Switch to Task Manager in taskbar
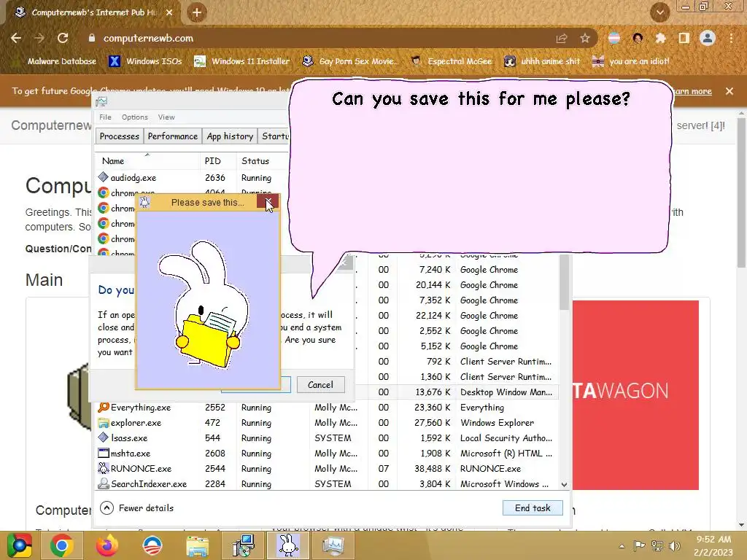 pos(333,545)
